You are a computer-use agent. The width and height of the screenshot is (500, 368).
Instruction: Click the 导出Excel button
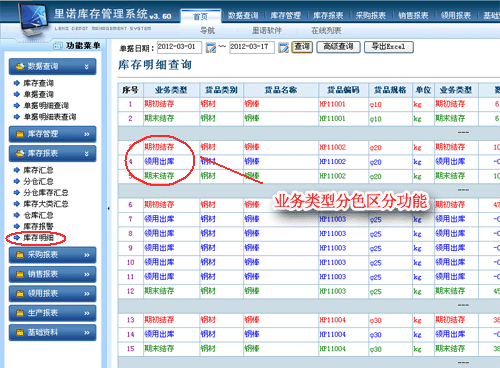[389, 47]
